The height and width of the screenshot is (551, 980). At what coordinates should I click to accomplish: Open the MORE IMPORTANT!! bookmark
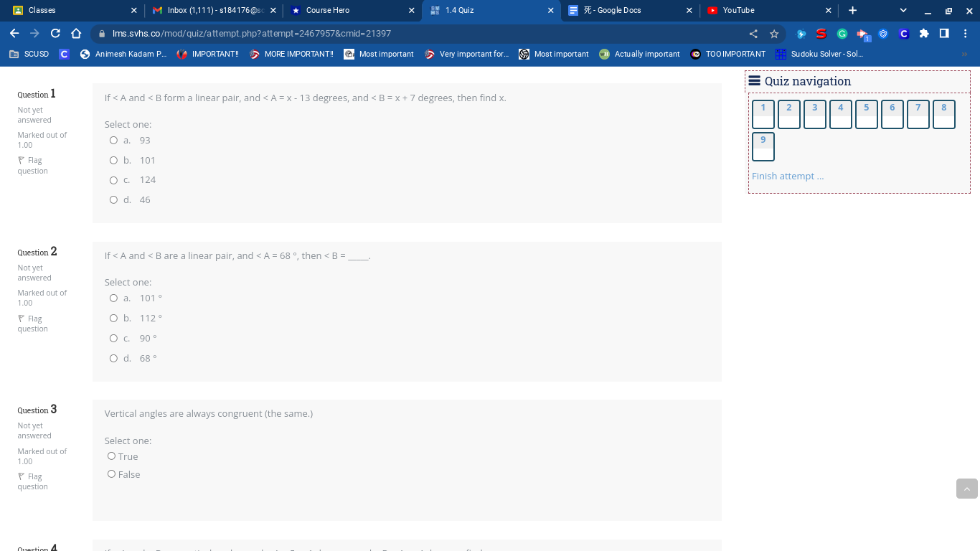click(291, 54)
